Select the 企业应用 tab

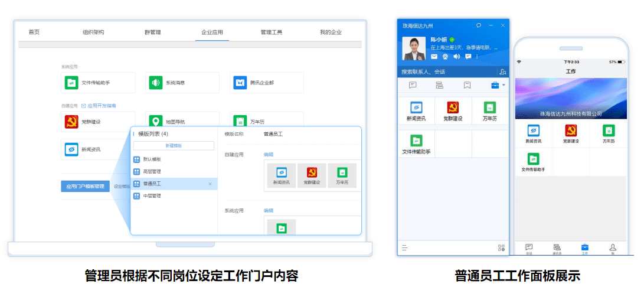(212, 32)
